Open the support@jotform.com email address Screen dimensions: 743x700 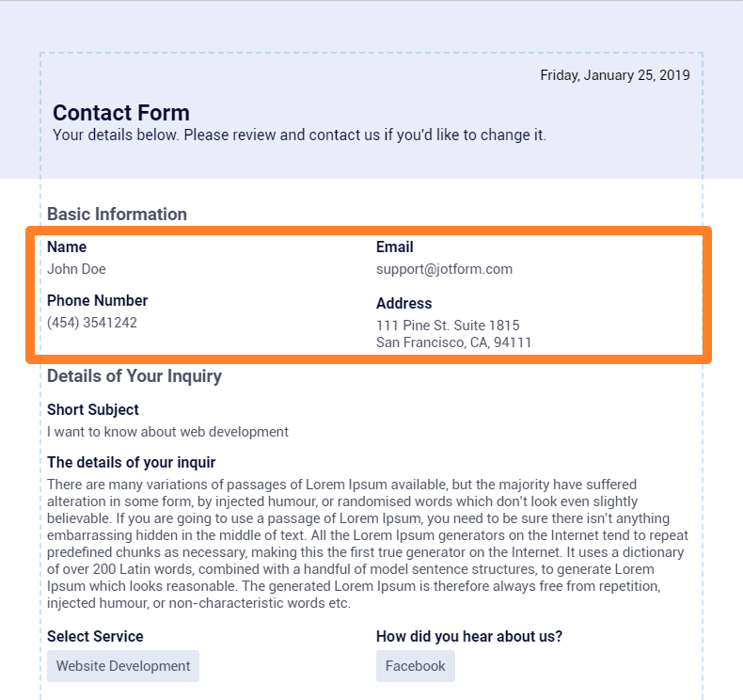[444, 269]
